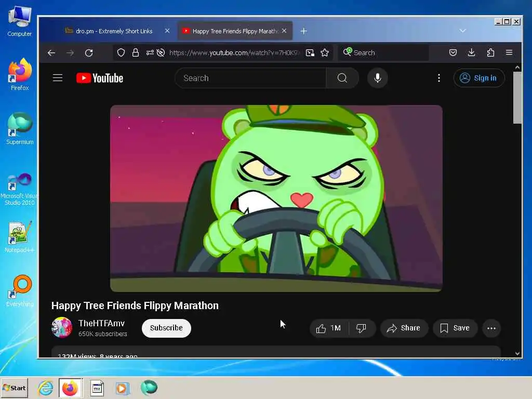The height and width of the screenshot is (399, 532).
Task: Click the video title Happy Tree Friends Flippy Marathon
Action: 135,305
